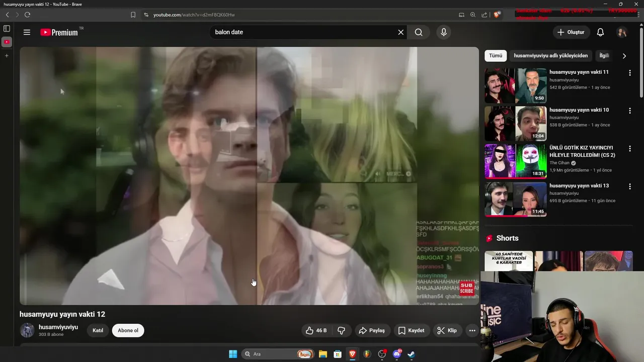Run search with the magnifier button
Screen dimensions: 644x362
[419, 32]
